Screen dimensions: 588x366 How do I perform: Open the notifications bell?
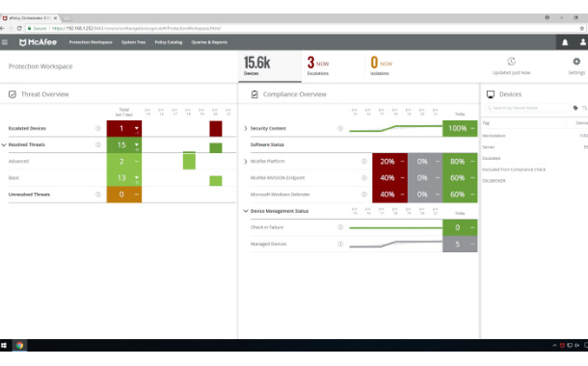(565, 42)
